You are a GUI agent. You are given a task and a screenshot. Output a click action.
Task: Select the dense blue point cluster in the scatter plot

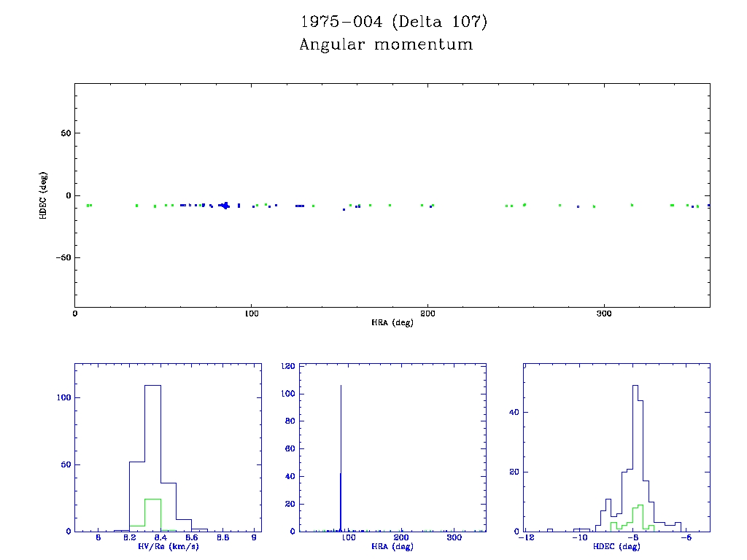(x=225, y=206)
